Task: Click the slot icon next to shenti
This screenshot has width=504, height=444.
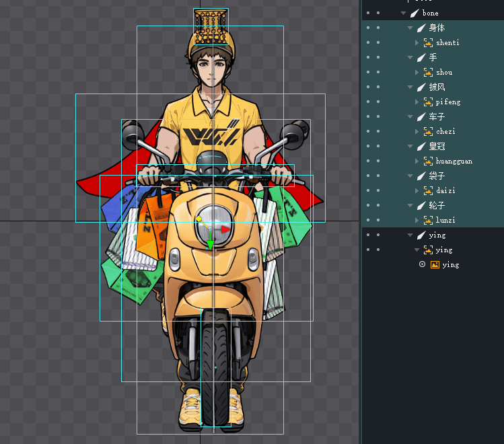Action: click(x=428, y=43)
